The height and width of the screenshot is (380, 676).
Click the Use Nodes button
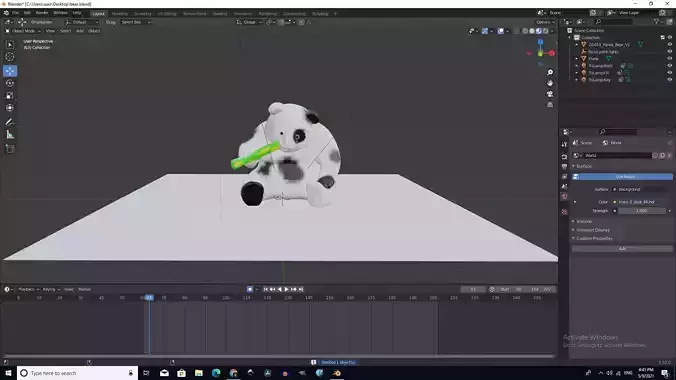[x=623, y=177]
